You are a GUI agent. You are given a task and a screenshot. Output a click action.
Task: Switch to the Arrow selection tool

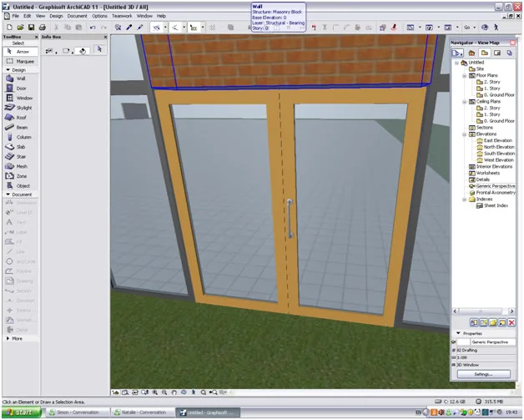point(21,52)
